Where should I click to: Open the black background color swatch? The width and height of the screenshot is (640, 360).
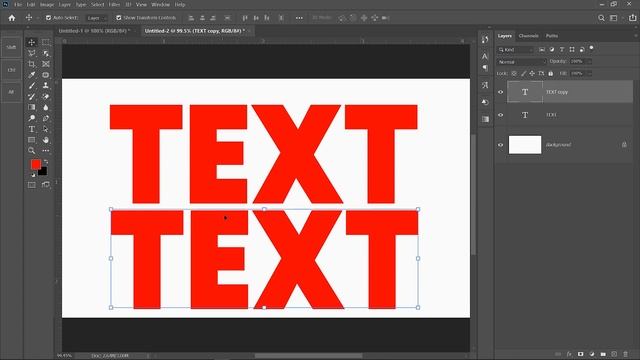(43, 172)
